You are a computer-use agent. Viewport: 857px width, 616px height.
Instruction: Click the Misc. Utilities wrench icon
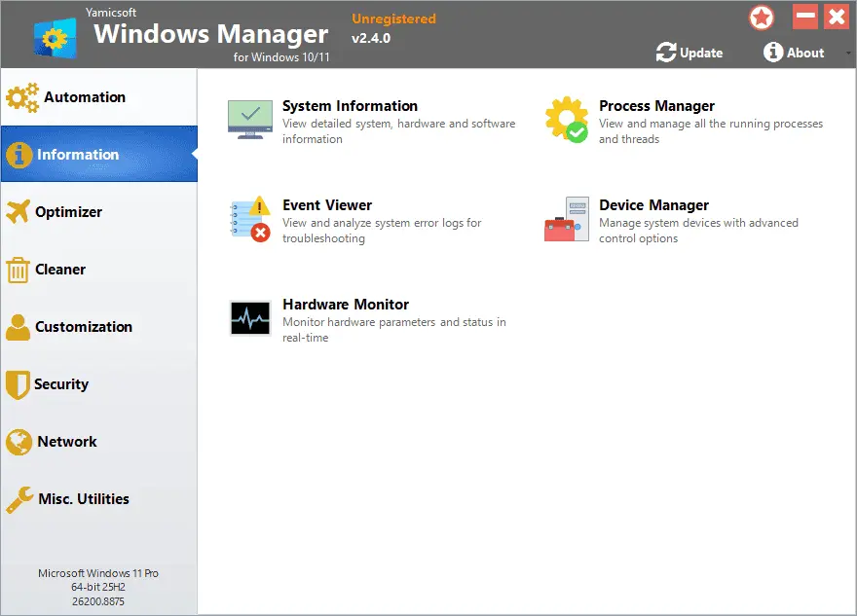coord(19,499)
